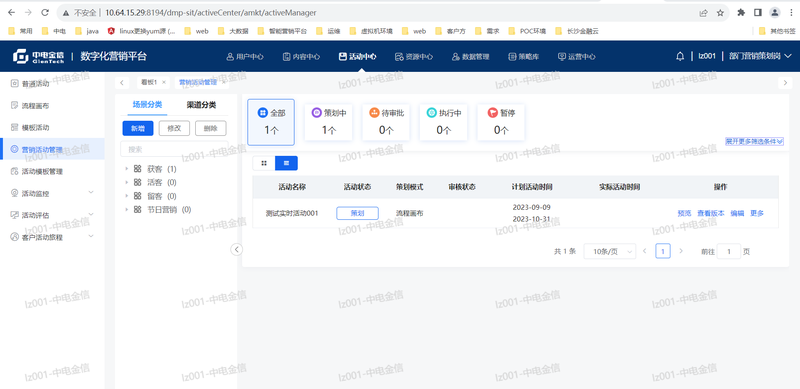800x389 pixels.
Task: Expand the 客户活动旅程 sidebar submenu
Action: pyautogui.click(x=52, y=237)
